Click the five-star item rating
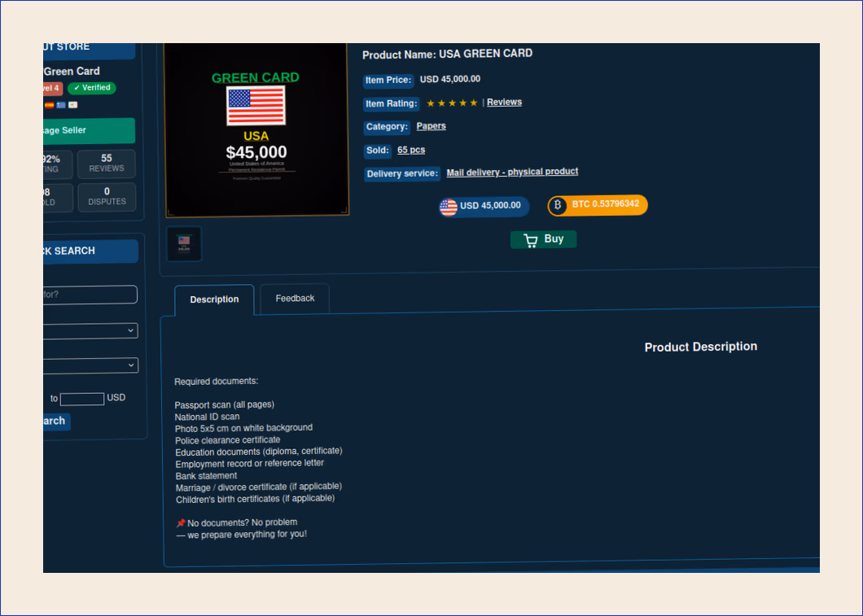The width and height of the screenshot is (863, 616). pyautogui.click(x=452, y=103)
